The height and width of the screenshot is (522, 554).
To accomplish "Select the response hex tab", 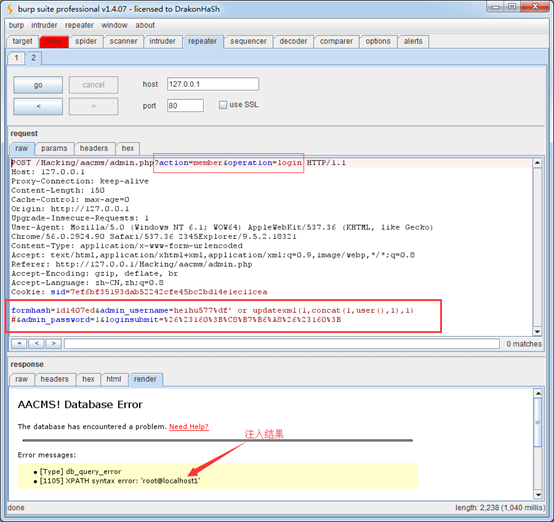I will pyautogui.click(x=88, y=379).
